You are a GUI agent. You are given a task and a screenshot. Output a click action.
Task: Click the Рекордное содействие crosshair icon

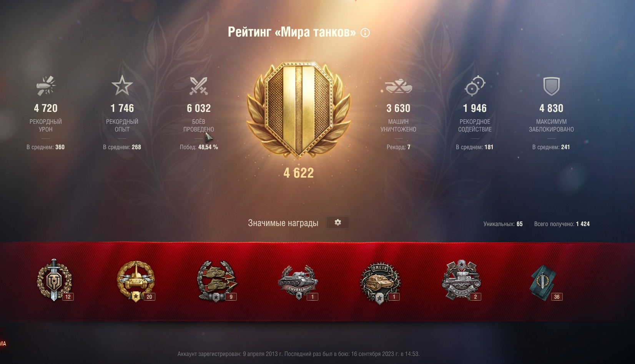pos(475,85)
